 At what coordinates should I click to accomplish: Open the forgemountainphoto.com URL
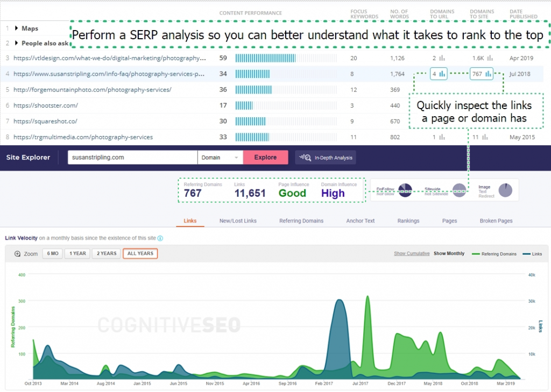[x=93, y=90]
